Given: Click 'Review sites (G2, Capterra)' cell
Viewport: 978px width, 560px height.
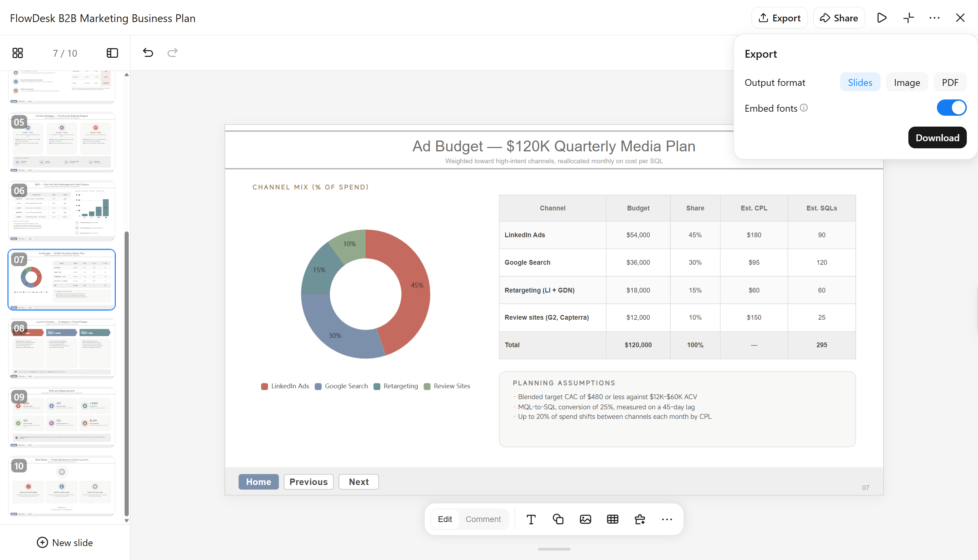Looking at the screenshot, I should (553, 317).
